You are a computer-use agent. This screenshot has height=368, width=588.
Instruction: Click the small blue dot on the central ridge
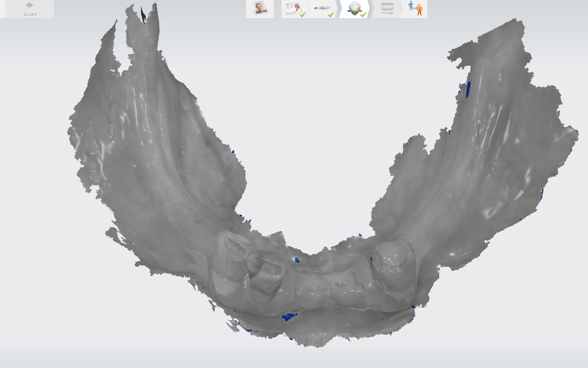[x=297, y=260]
